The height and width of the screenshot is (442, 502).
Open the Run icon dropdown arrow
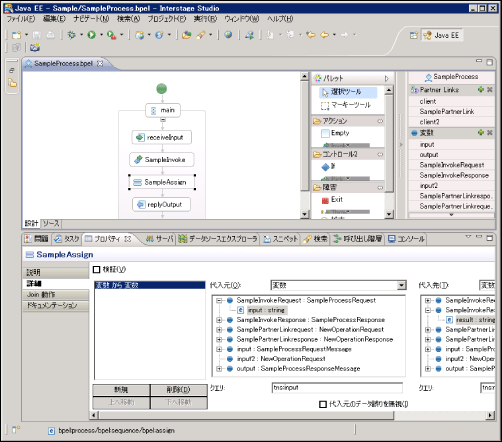[x=101, y=35]
